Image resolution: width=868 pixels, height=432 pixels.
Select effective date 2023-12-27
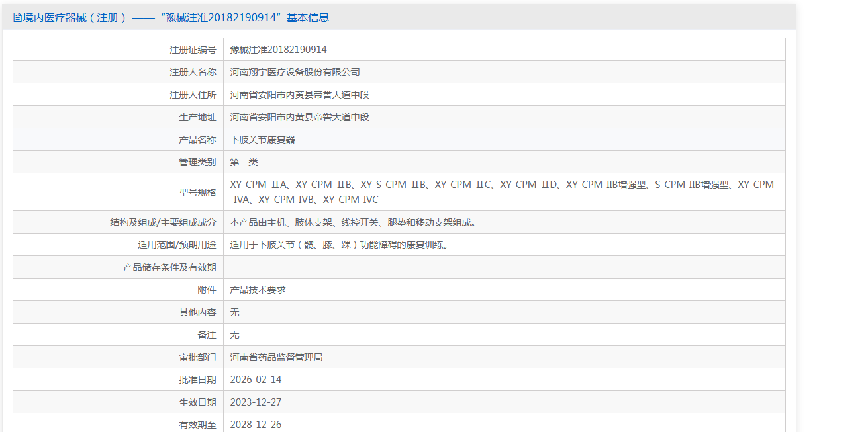[x=256, y=402]
